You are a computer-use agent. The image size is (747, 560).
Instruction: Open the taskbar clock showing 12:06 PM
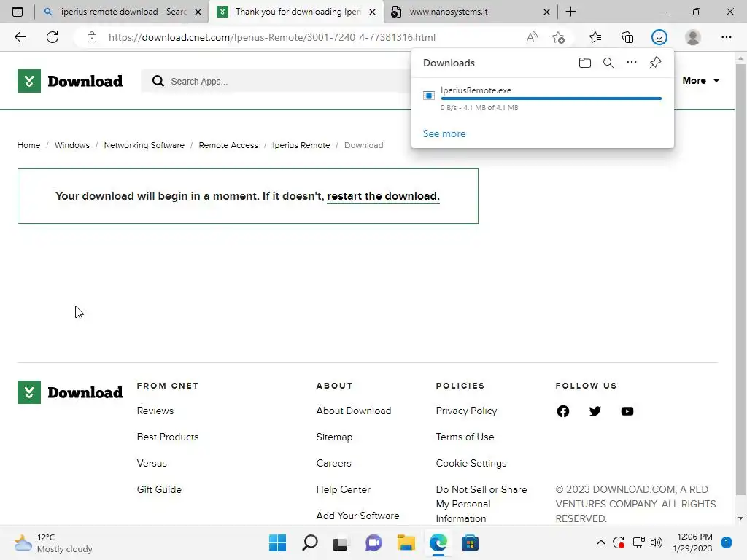[693, 542]
